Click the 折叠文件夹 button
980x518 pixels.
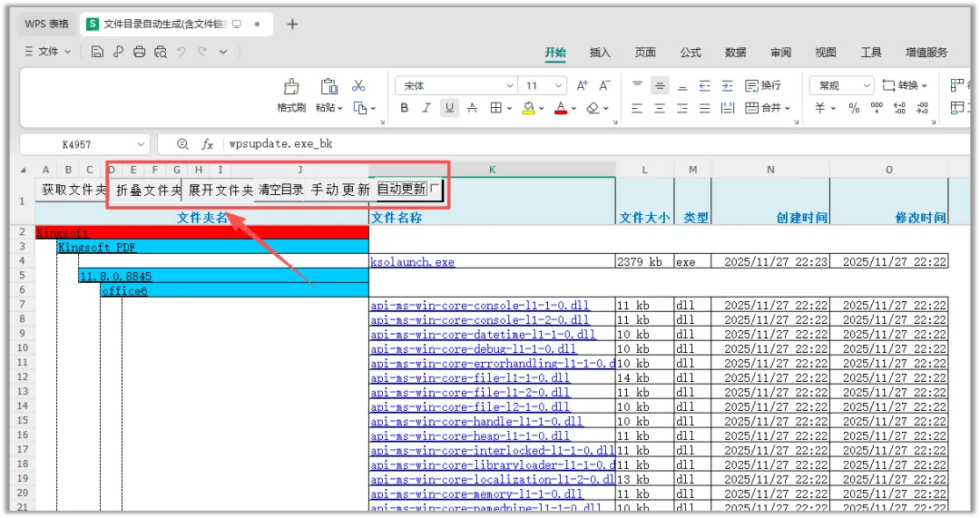click(x=146, y=190)
